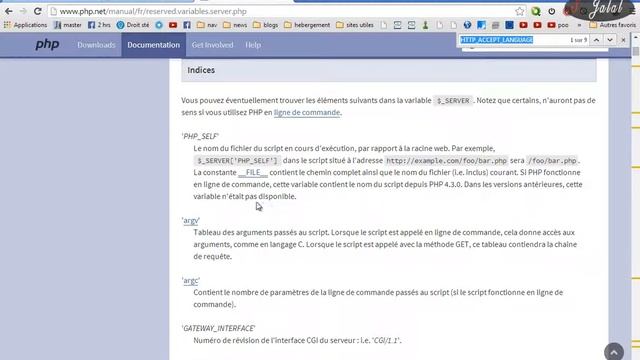Open the Facebook icon bookmark beside the nav folder

pyautogui.click(x=187, y=25)
